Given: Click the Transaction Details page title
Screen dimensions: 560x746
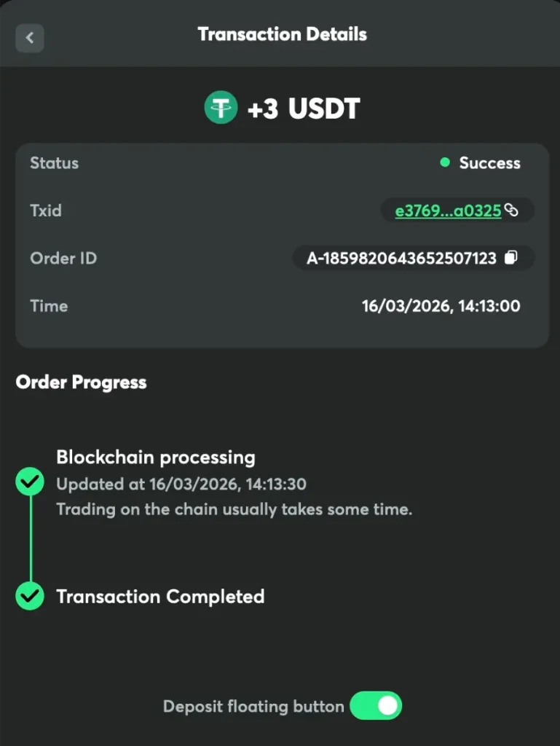Looking at the screenshot, I should coord(282,34).
